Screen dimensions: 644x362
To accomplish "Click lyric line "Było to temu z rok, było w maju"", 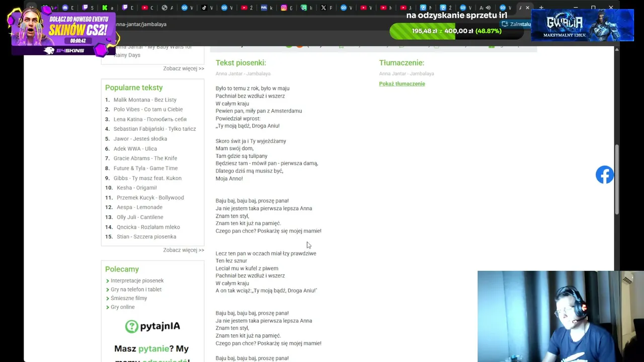I will 253,88.
